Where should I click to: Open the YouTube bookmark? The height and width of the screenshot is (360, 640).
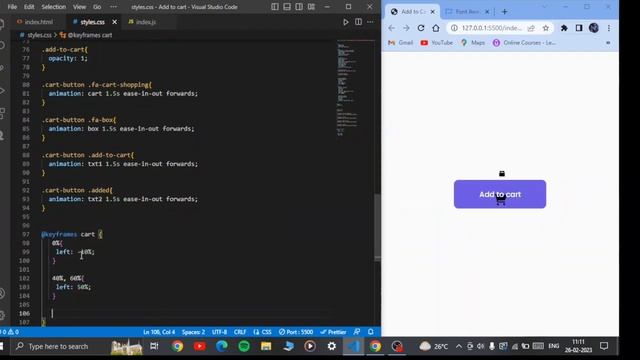pos(437,42)
